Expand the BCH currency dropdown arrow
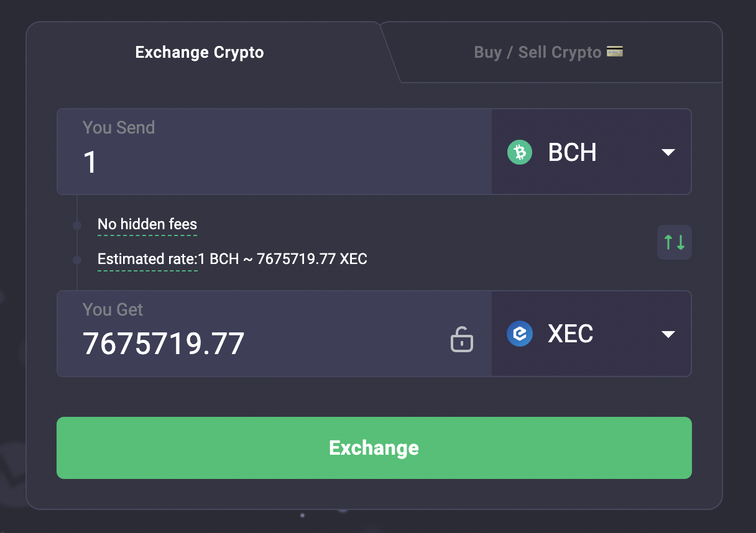This screenshot has width=756, height=533. tap(668, 152)
